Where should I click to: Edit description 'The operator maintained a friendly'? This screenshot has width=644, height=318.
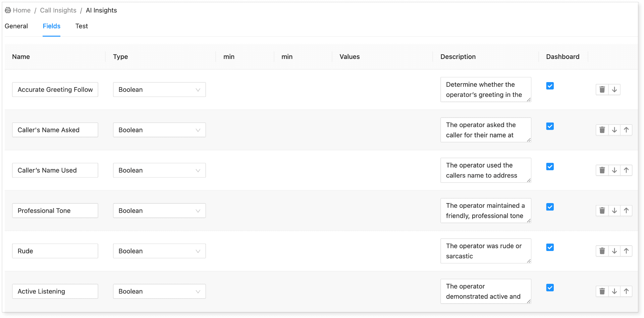coord(486,210)
